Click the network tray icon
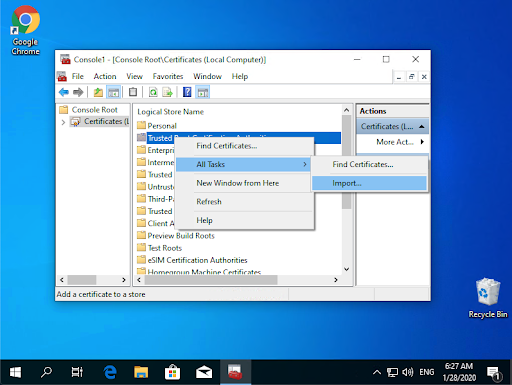512x385 pixels. 392,372
